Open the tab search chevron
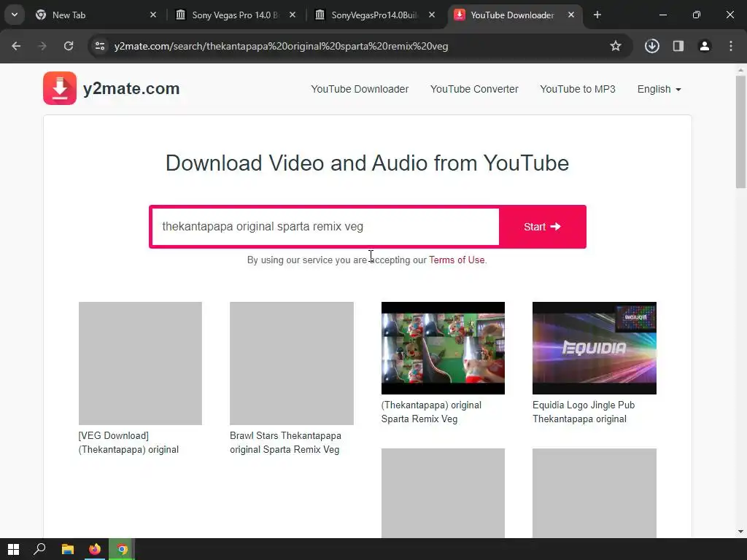This screenshot has height=560, width=747. (x=15, y=15)
